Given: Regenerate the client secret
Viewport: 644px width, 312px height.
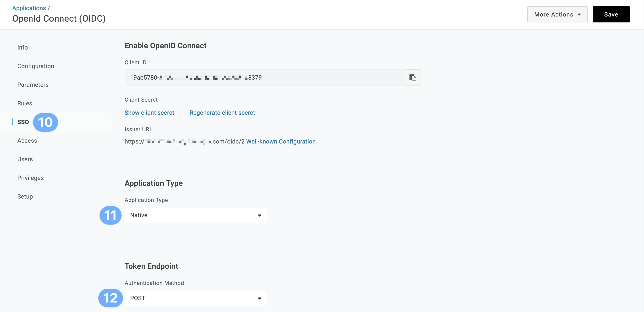Looking at the screenshot, I should pyautogui.click(x=222, y=113).
